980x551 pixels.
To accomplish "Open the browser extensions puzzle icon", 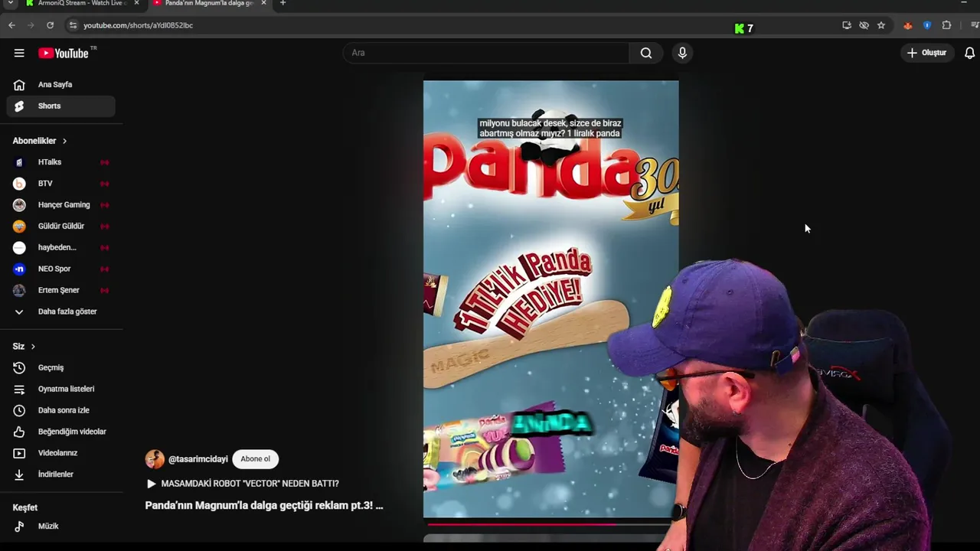I will click(x=946, y=25).
